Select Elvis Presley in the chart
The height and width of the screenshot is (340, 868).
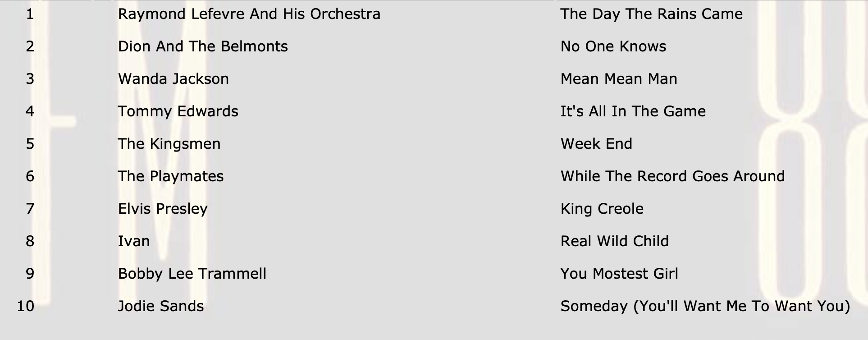(x=163, y=209)
